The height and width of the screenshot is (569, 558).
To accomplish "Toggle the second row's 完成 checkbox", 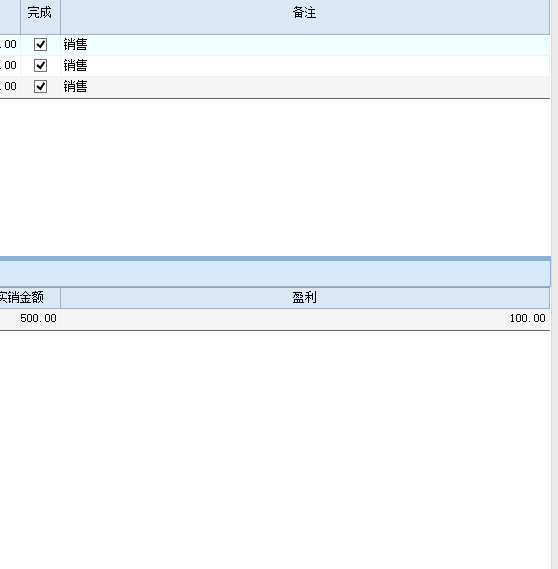I will tap(40, 66).
